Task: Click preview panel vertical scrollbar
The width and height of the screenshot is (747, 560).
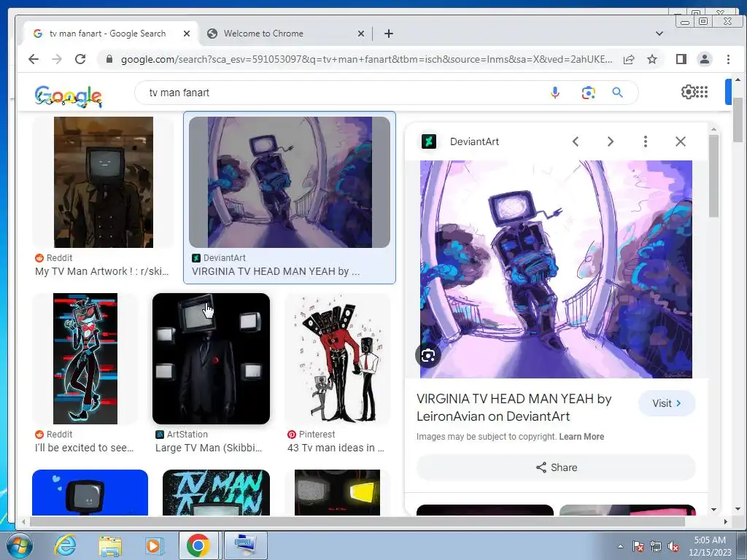Action: 713,176
